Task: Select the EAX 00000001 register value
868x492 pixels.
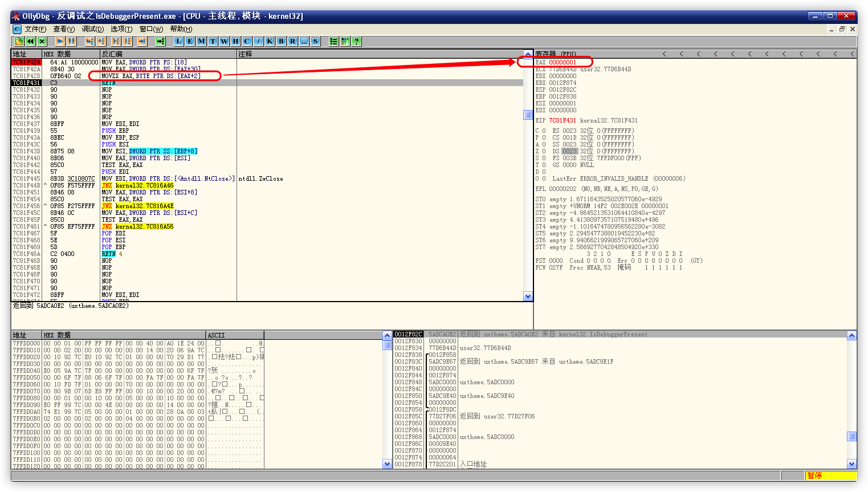Action: pyautogui.click(x=563, y=62)
